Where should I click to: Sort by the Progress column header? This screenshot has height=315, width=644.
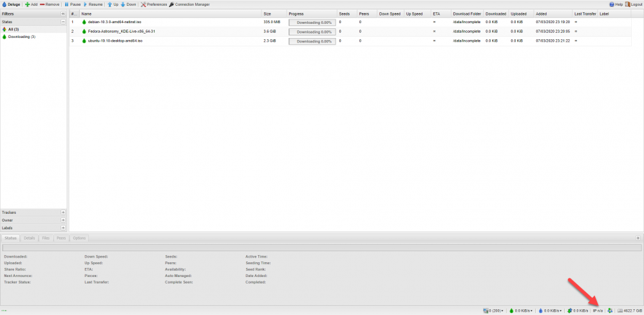click(312, 14)
